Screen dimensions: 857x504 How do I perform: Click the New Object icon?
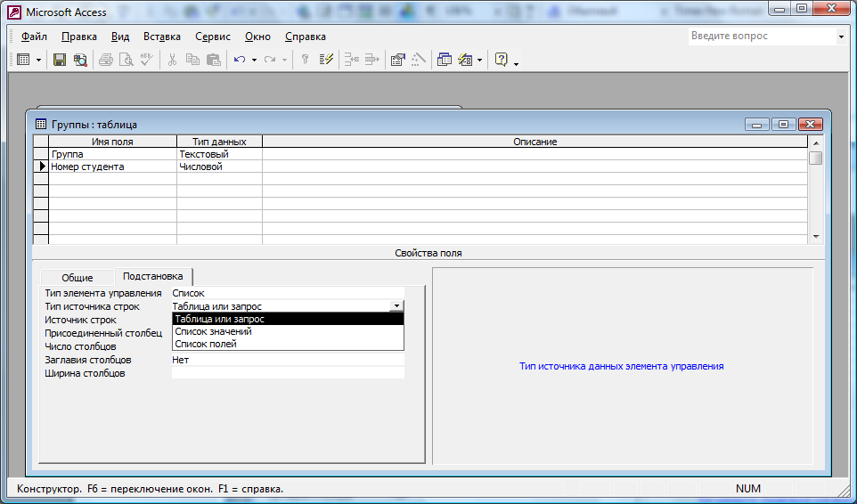click(x=465, y=60)
